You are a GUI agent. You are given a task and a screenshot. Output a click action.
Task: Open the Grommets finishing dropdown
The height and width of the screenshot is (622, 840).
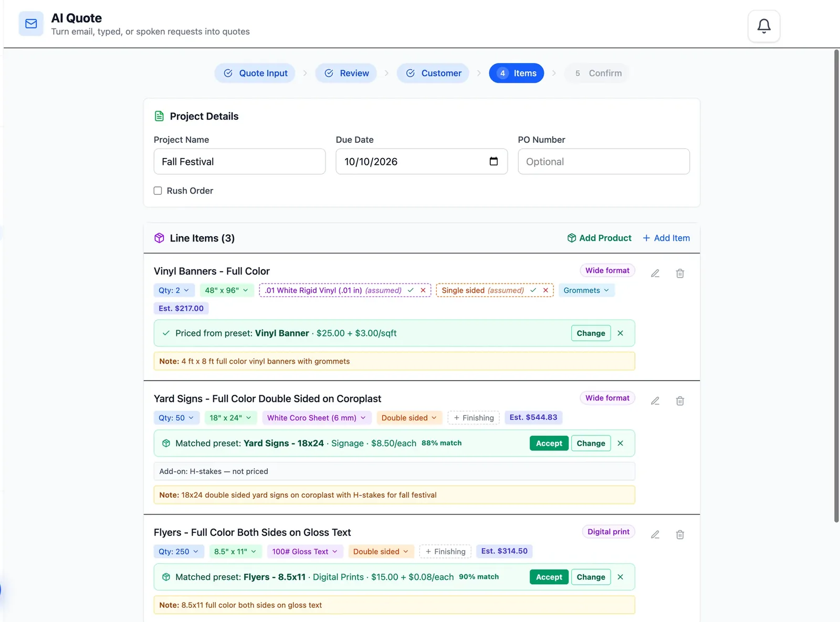(586, 290)
